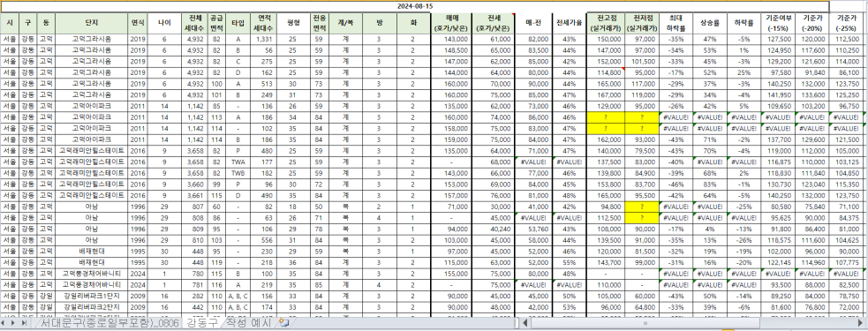Select the 전저점 (실거래가) header

[642, 23]
